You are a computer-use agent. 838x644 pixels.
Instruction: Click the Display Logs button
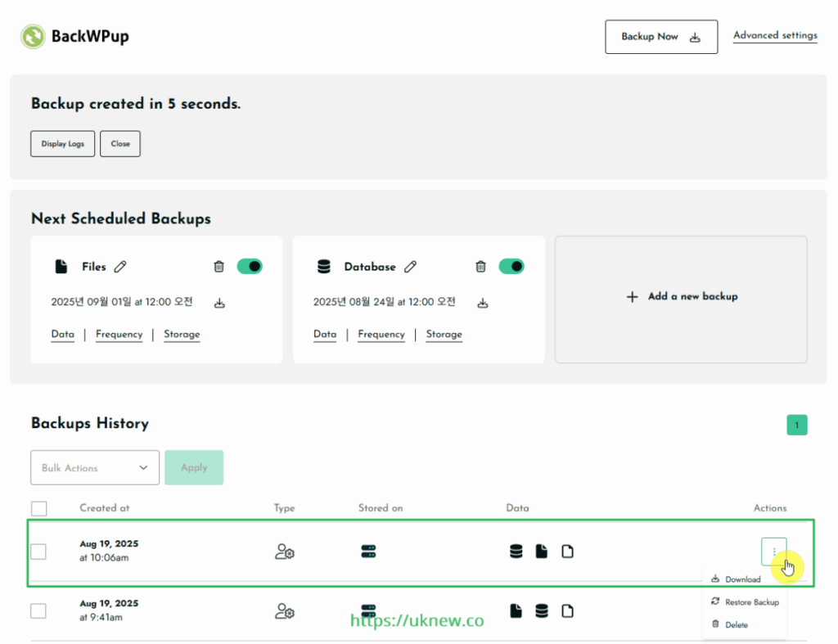pos(63,144)
